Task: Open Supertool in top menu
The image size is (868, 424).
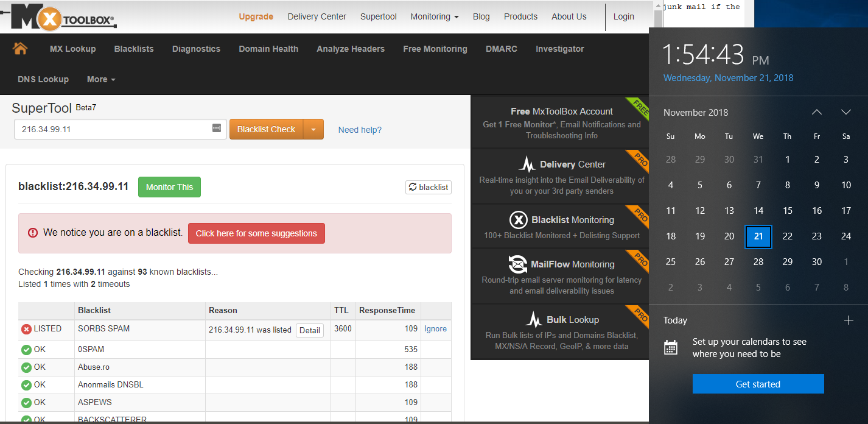Action: pyautogui.click(x=379, y=16)
